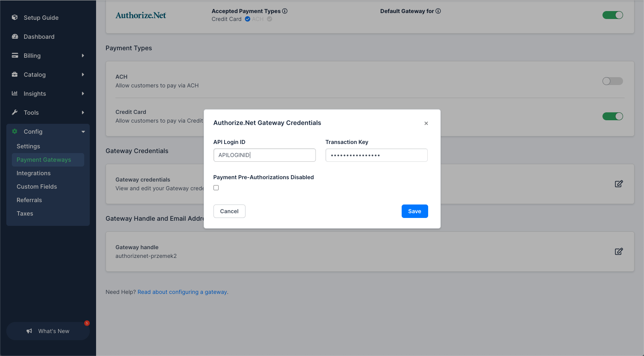Screen dimensions: 644x356
Task: Click the Transaction Key password field
Action: (x=376, y=155)
